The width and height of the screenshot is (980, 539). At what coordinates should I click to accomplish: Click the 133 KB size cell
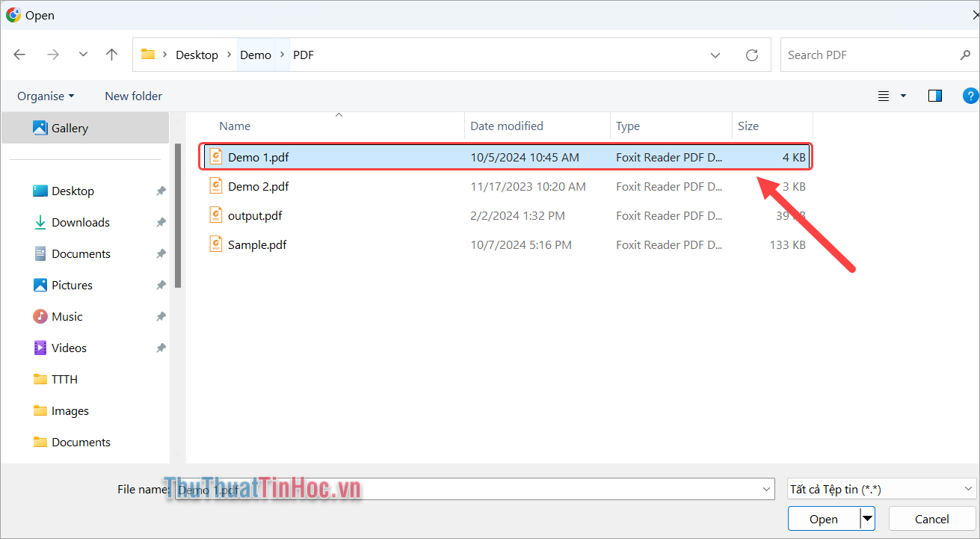(787, 245)
